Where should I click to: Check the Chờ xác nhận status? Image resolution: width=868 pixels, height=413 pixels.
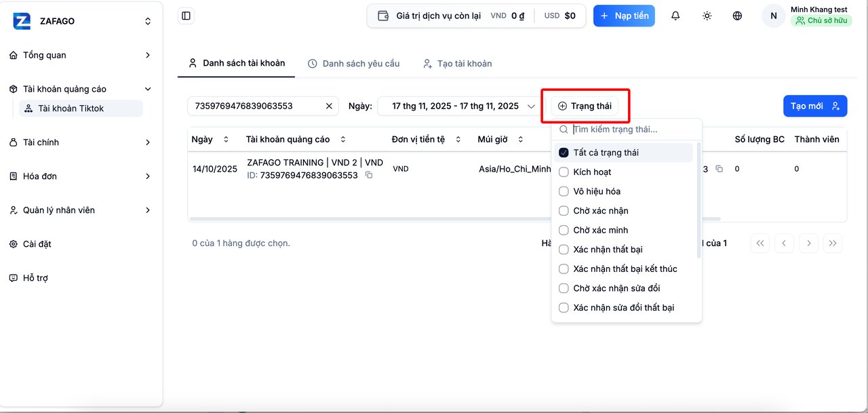564,211
